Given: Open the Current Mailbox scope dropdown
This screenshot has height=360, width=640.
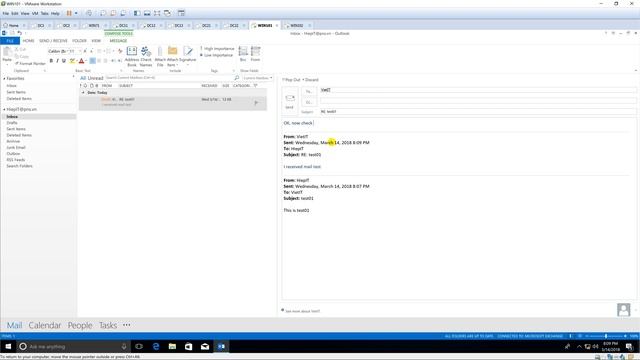Looking at the screenshot, I should 257,78.
